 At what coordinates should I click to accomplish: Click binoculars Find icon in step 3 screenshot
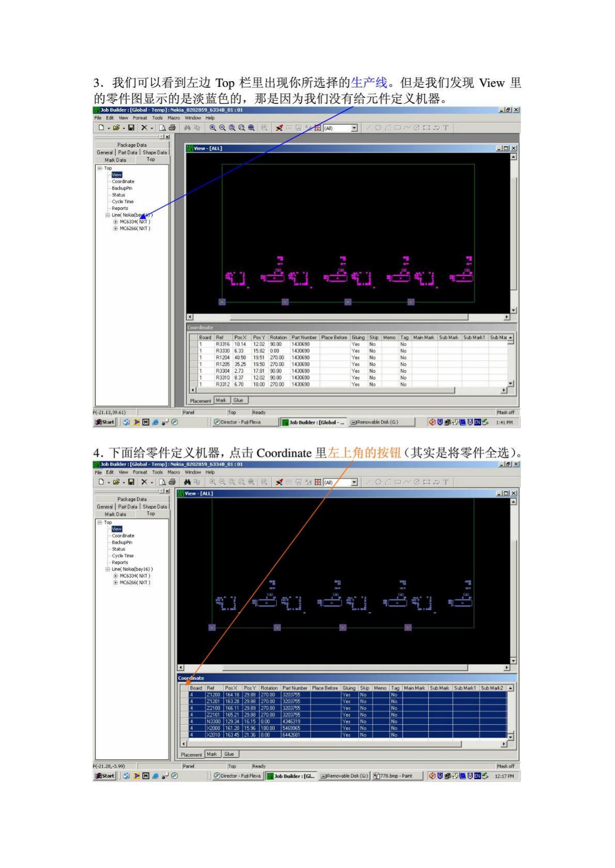pos(187,128)
